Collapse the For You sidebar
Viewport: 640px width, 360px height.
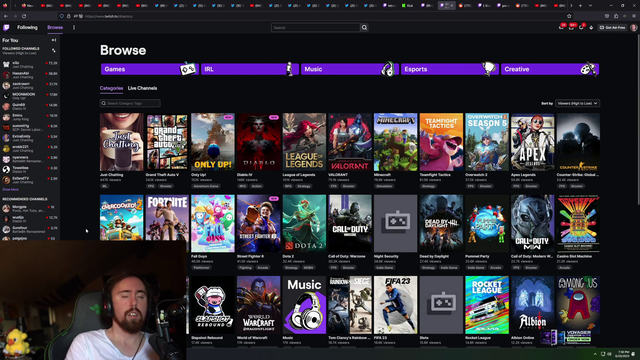click(x=54, y=40)
